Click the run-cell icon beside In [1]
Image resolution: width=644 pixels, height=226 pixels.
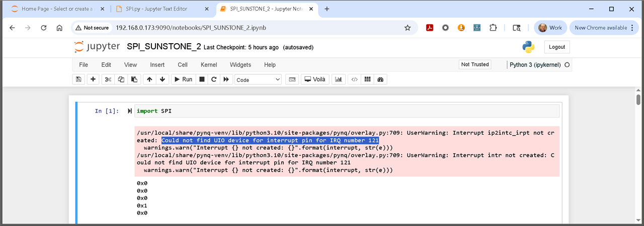130,111
